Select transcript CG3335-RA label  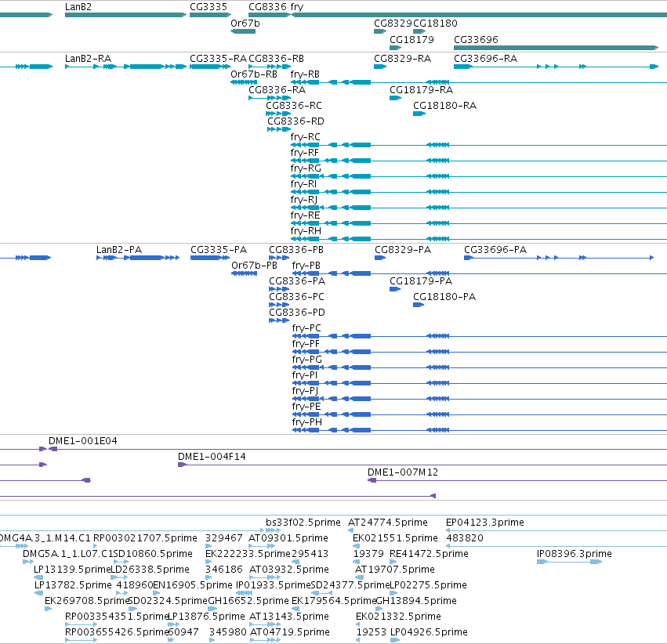pos(218,58)
